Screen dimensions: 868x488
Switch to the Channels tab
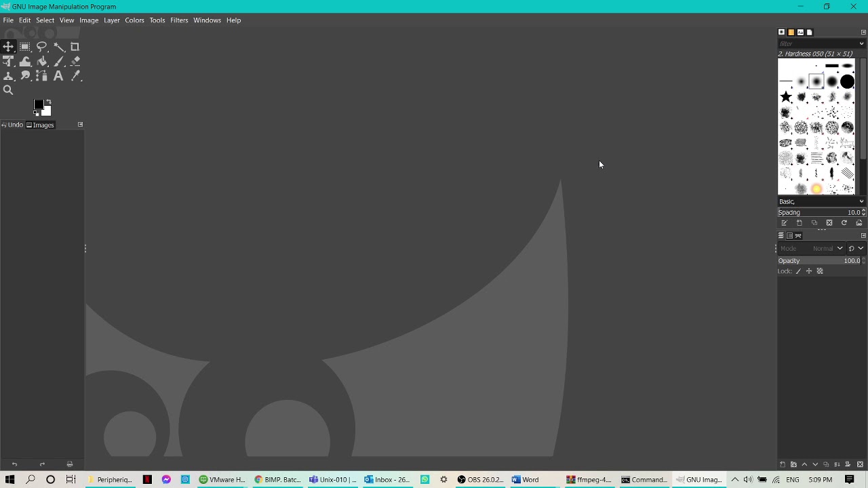(790, 236)
